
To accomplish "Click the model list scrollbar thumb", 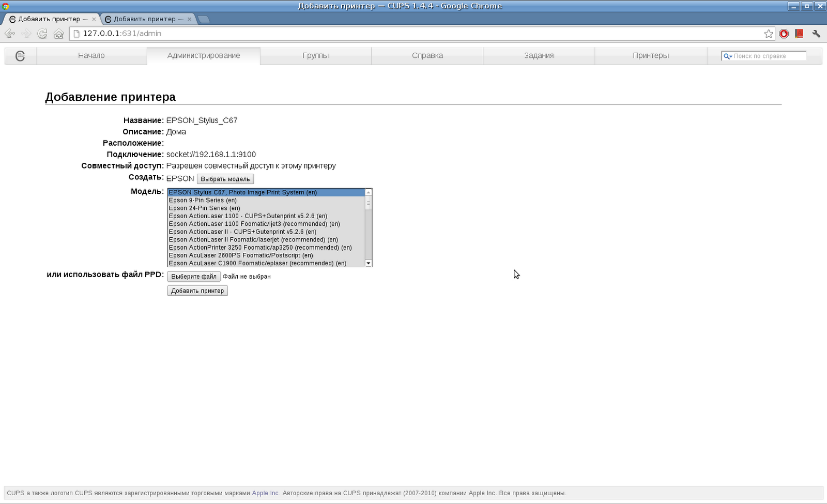I will pyautogui.click(x=369, y=203).
